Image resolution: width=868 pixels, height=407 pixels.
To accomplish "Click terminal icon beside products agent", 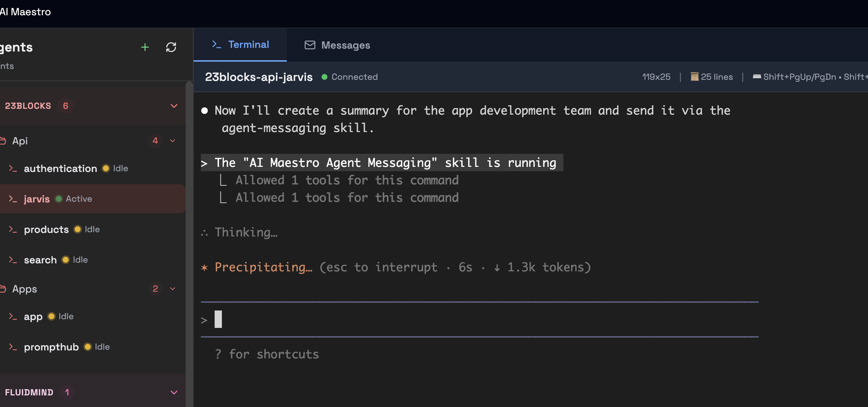I will pos(13,229).
